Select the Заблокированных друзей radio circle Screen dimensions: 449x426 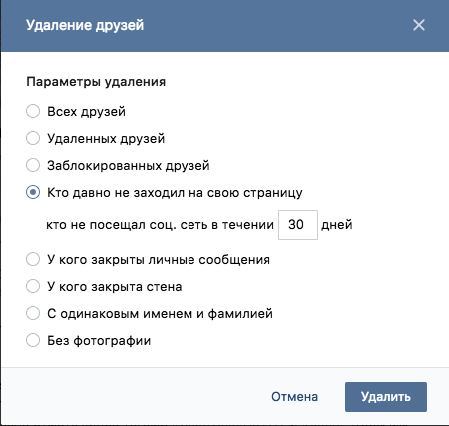click(x=33, y=165)
